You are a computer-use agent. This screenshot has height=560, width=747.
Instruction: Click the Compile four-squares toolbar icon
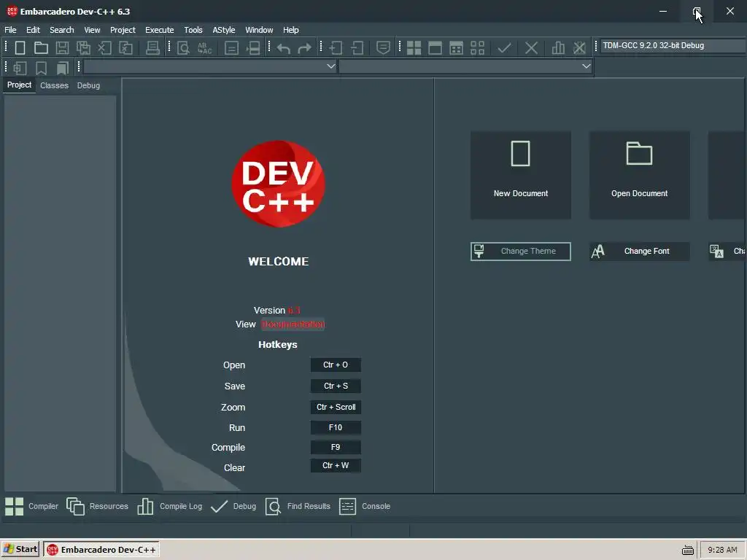point(414,47)
